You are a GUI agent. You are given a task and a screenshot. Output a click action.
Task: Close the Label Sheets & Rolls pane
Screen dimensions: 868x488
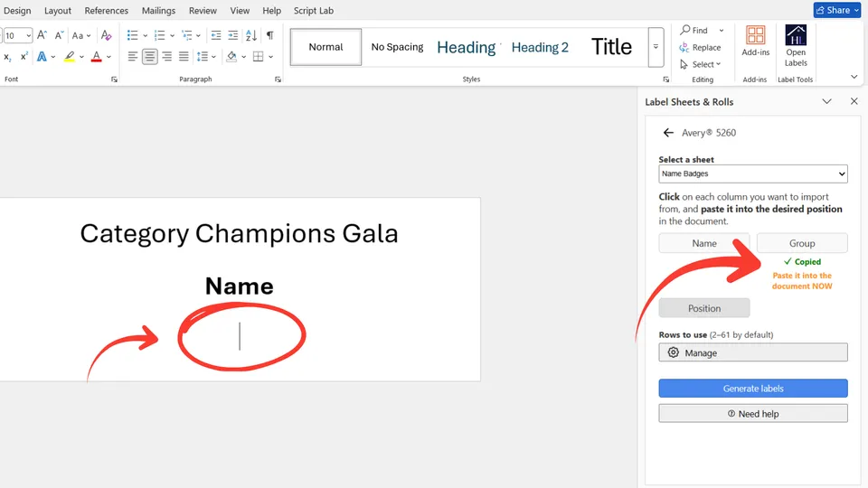(854, 101)
